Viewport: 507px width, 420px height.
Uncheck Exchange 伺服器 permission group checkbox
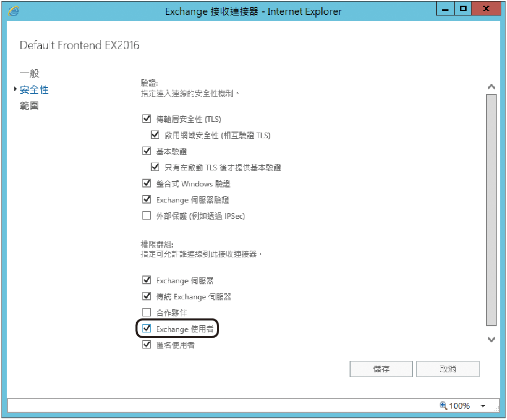click(147, 280)
